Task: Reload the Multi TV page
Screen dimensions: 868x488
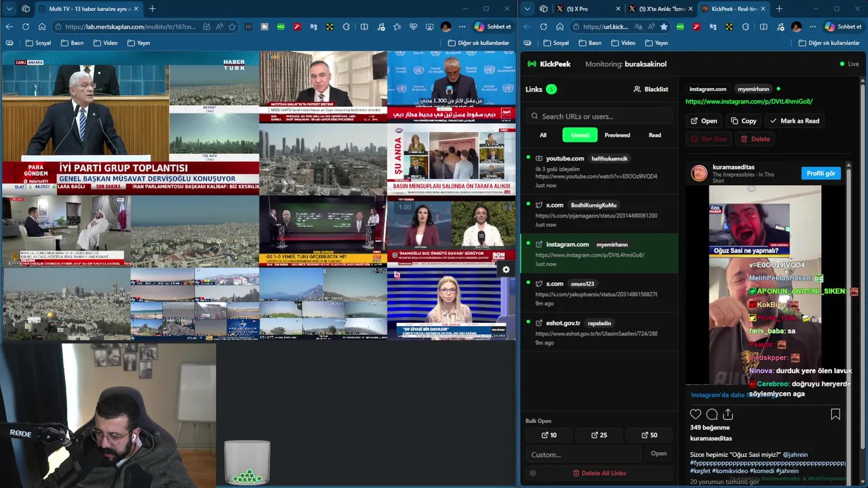Action: click(25, 26)
